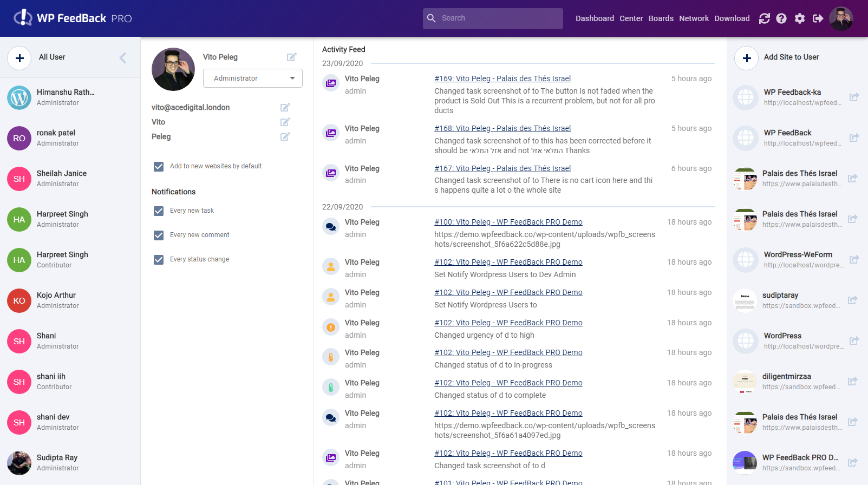This screenshot has width=868, height=485.
Task: Toggle the Every new task checkbox
Action: 159,211
